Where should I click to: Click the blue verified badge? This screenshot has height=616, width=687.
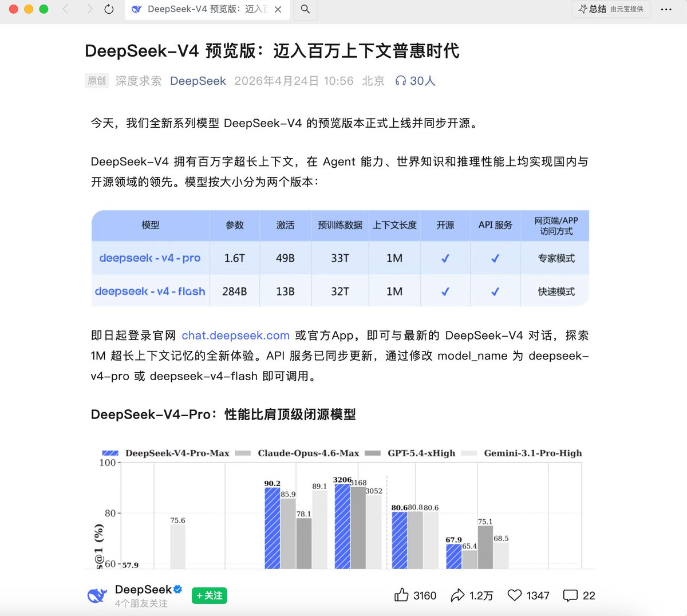tap(178, 589)
